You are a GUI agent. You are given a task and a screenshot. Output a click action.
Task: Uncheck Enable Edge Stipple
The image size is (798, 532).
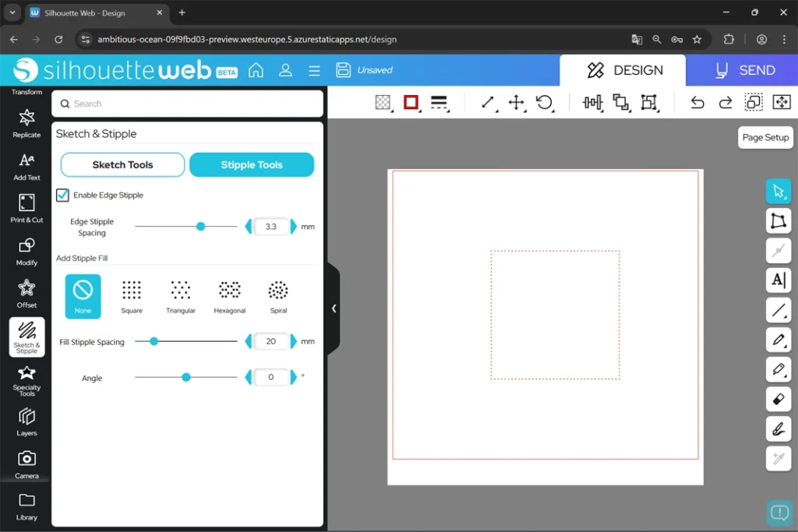point(63,196)
